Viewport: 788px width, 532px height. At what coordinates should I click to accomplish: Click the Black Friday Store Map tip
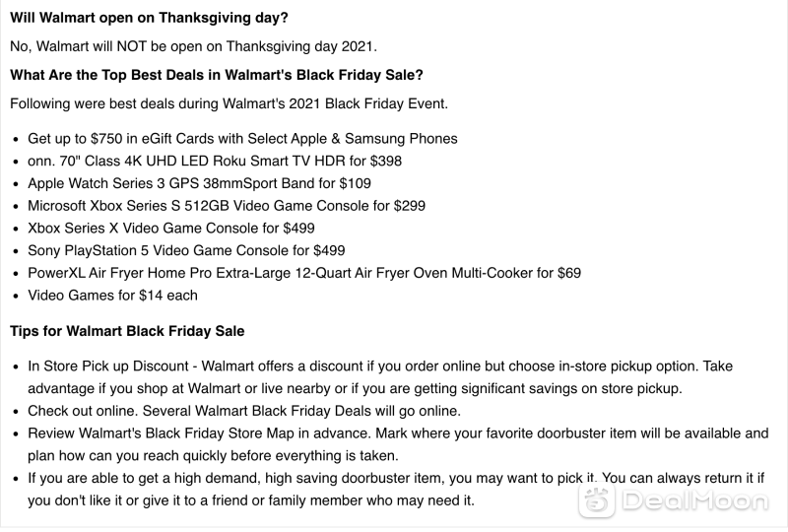[398, 444]
